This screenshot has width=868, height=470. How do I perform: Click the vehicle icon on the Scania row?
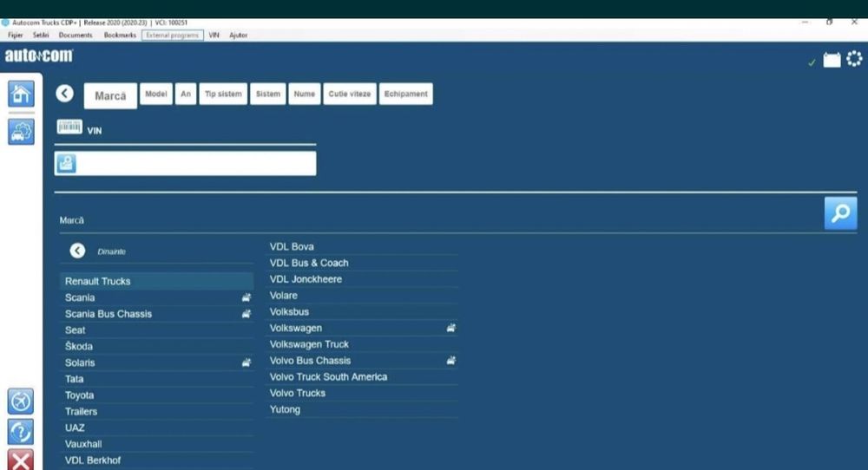click(247, 297)
